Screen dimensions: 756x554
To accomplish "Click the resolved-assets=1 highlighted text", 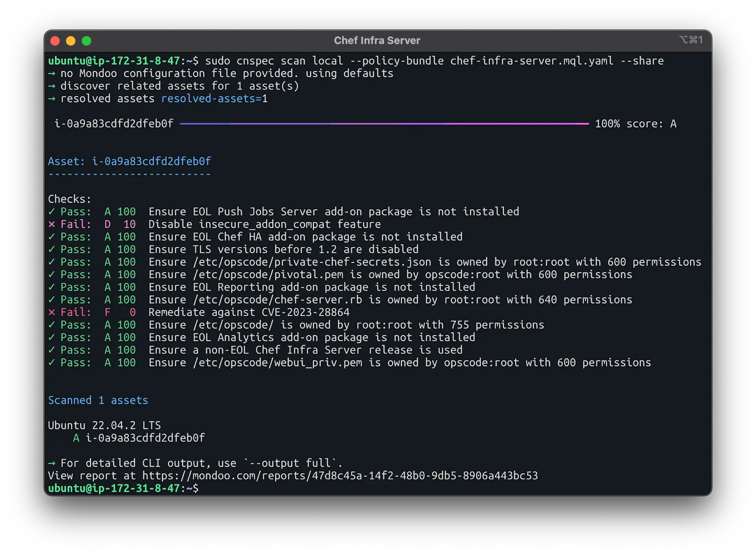I will (x=215, y=99).
